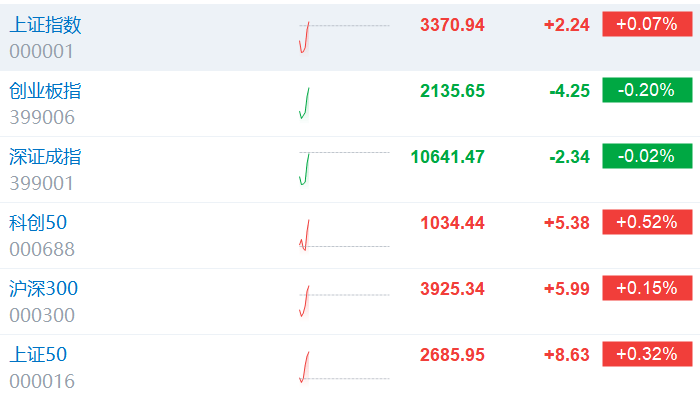Click the green -0.02% change badge
700x400 pixels.
coord(647,156)
